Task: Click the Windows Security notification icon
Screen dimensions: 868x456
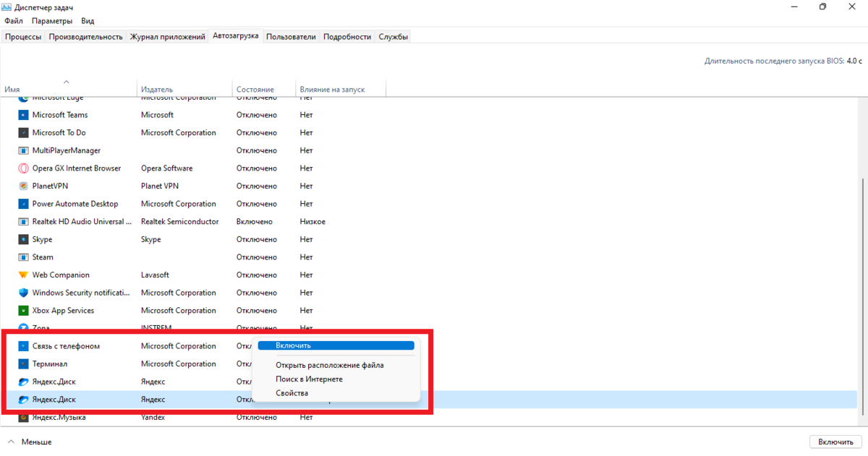Action: click(x=23, y=292)
